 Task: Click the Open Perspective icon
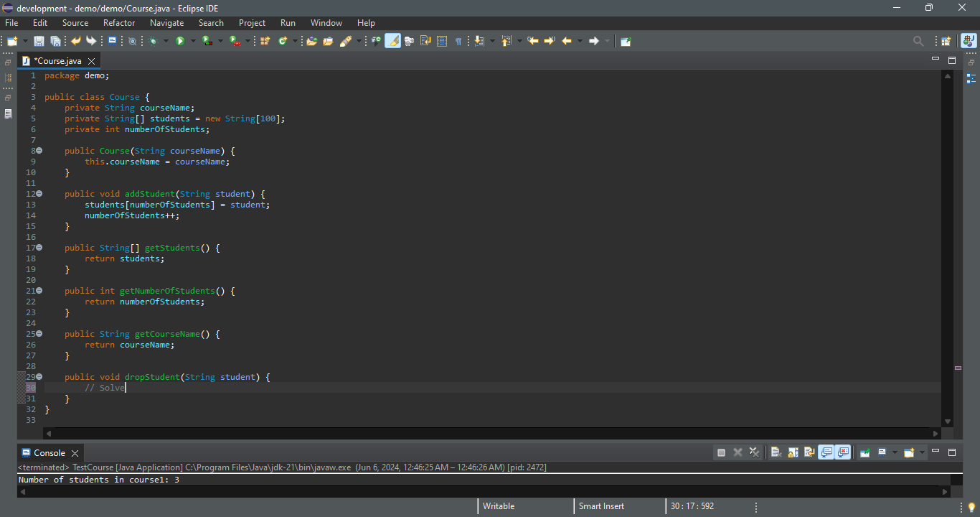tap(946, 42)
